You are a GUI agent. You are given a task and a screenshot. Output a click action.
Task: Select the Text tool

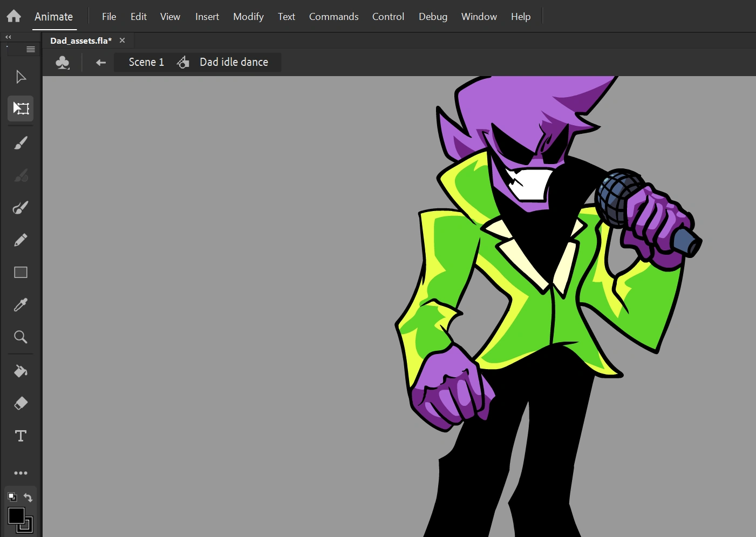click(x=21, y=436)
